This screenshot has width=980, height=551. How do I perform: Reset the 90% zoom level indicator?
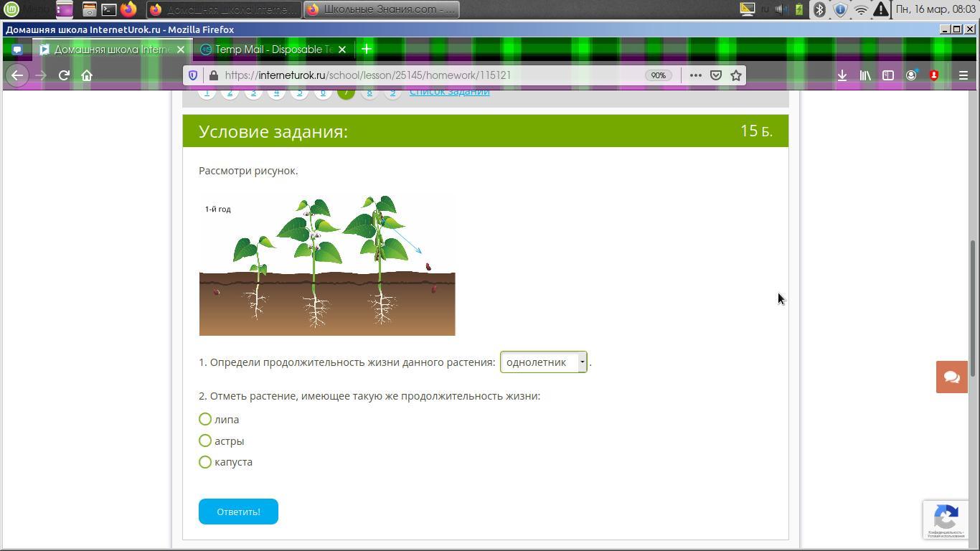coord(658,75)
